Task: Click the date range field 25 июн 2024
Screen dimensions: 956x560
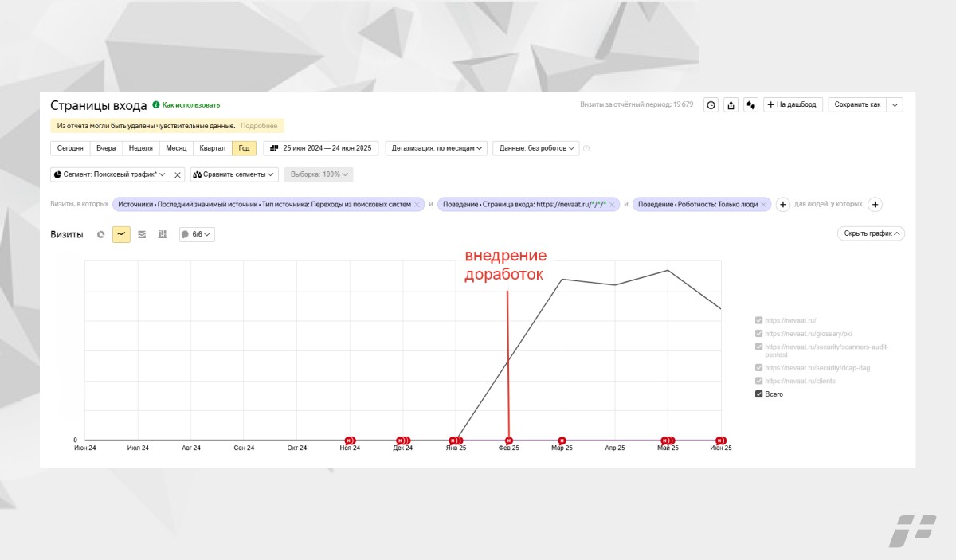Action: 321,148
